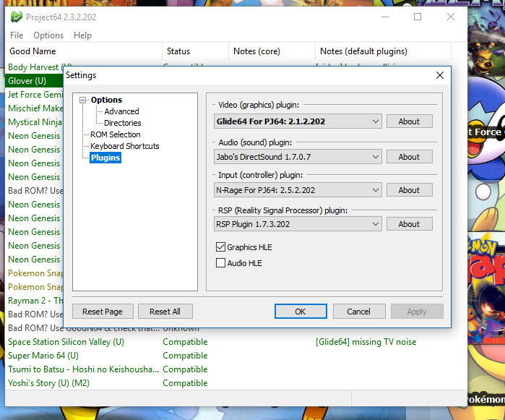The image size is (505, 420).
Task: Sort by Good Name column header
Action: [84, 51]
